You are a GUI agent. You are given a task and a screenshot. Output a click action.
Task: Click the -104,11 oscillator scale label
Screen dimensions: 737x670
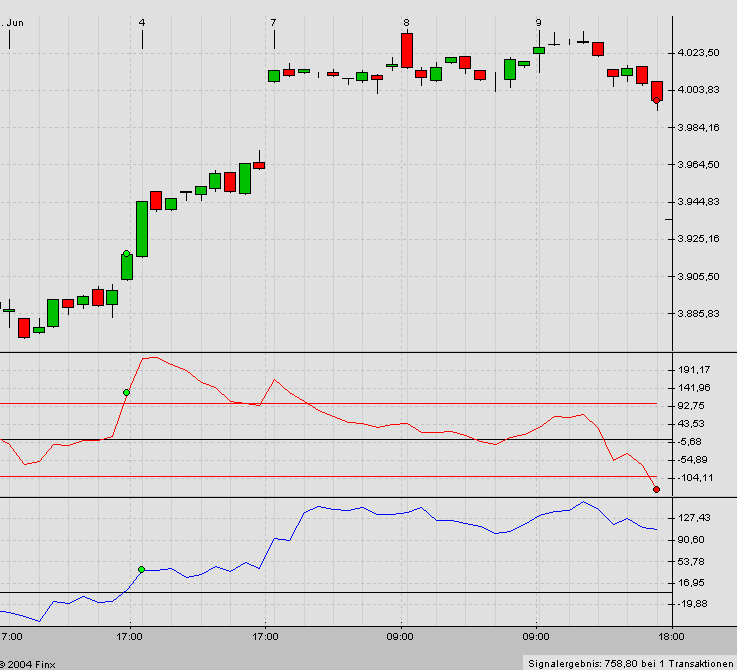[694, 478]
